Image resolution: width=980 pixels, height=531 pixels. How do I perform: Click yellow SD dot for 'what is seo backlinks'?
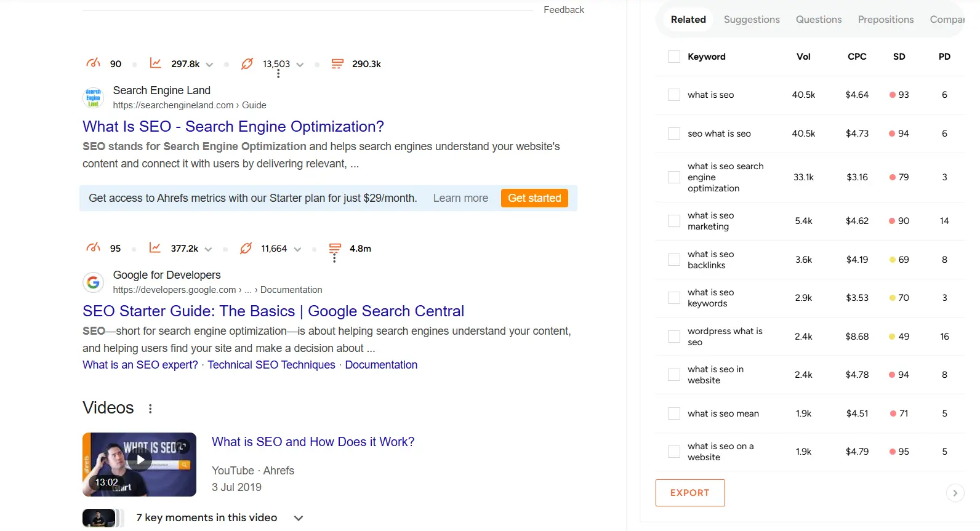click(x=892, y=260)
